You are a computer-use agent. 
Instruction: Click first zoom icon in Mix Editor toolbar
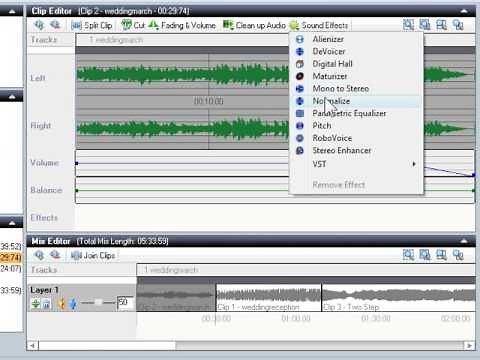408,255
